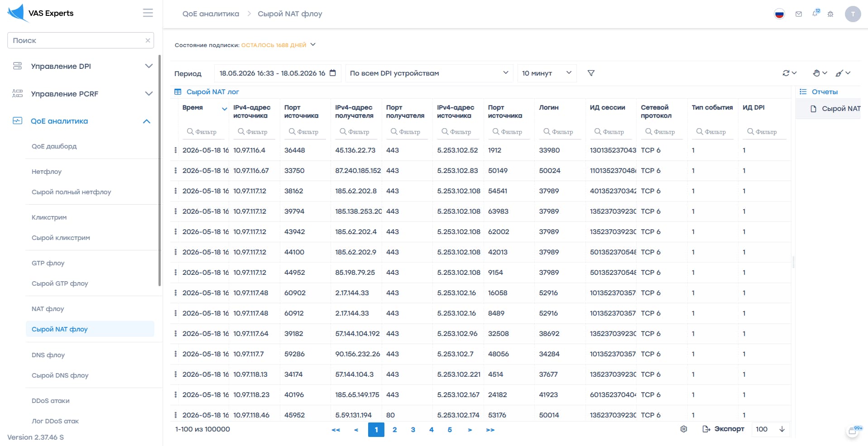Click the Логин column filter field
The image size is (868, 446).
click(560, 132)
